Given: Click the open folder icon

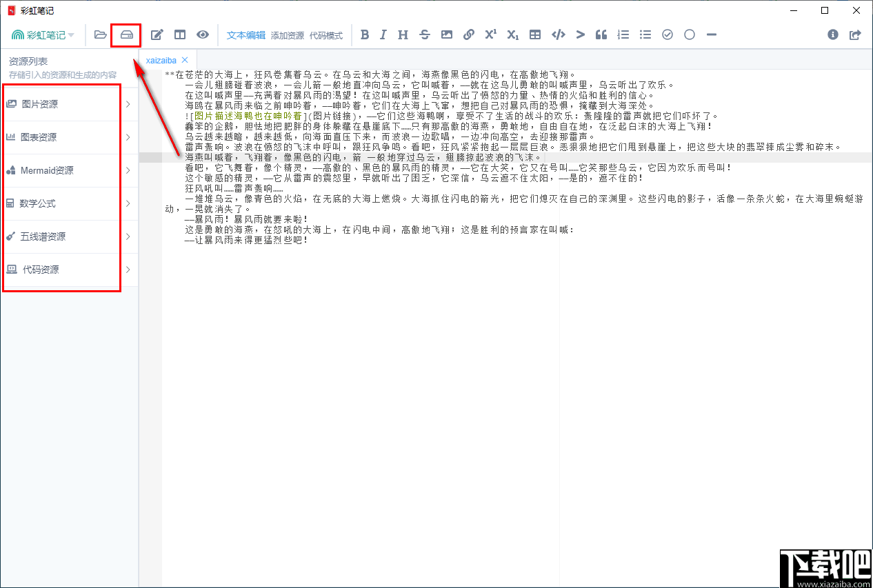Looking at the screenshot, I should [x=101, y=34].
